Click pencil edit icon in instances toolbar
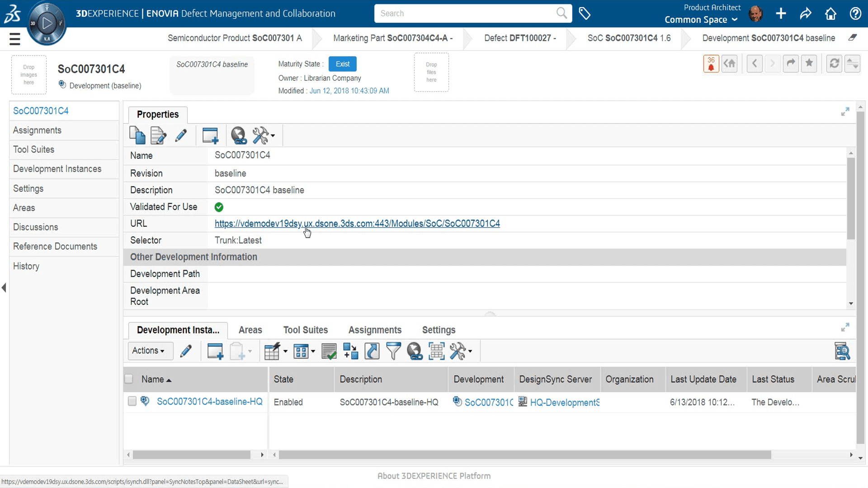This screenshot has height=488, width=868. [186, 351]
